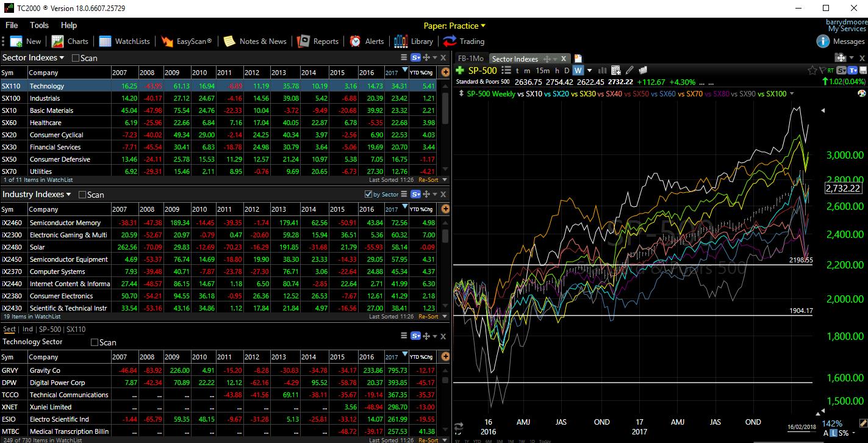
Task: Expand the Sector Indexes watchlist dropdown
Action: (x=62, y=57)
